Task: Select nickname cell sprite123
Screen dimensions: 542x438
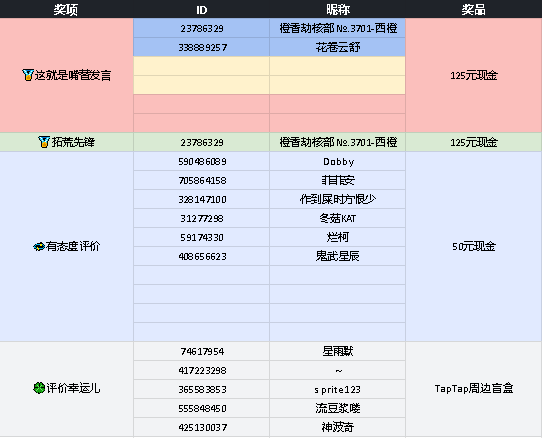Action: click(337, 389)
